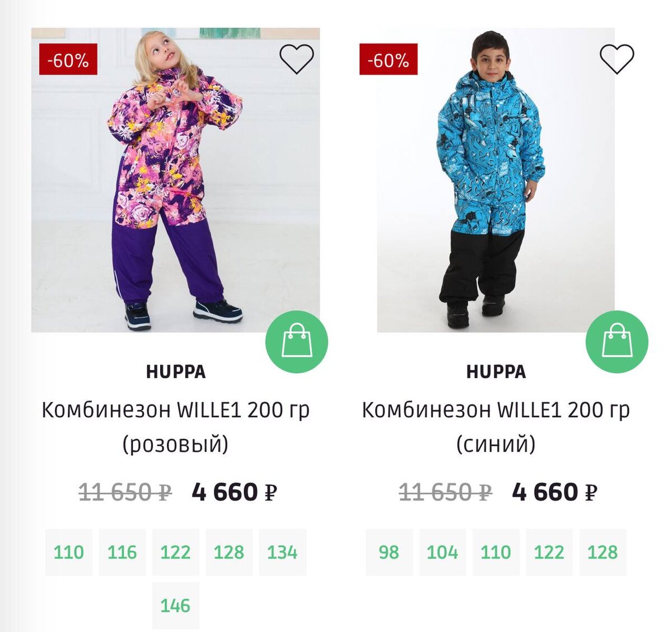Image resolution: width=672 pixels, height=632 pixels.
Task: Click -60% badge on blue jumpsuit
Action: [x=389, y=59]
